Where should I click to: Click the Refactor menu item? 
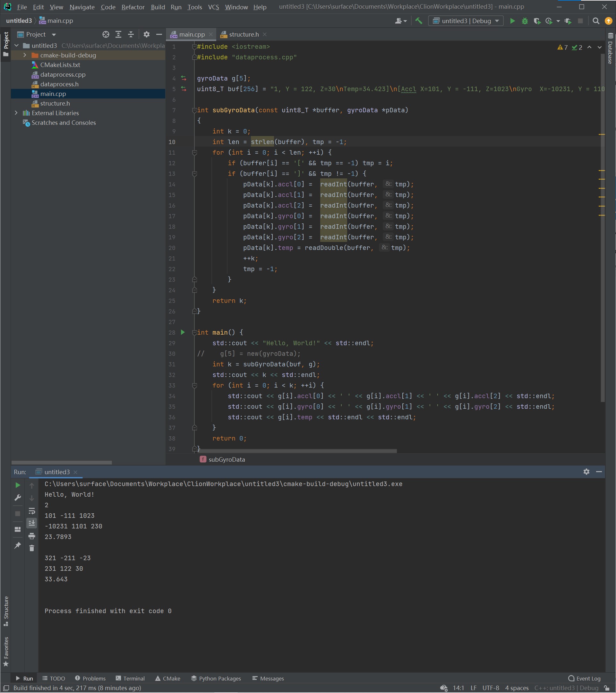133,6
